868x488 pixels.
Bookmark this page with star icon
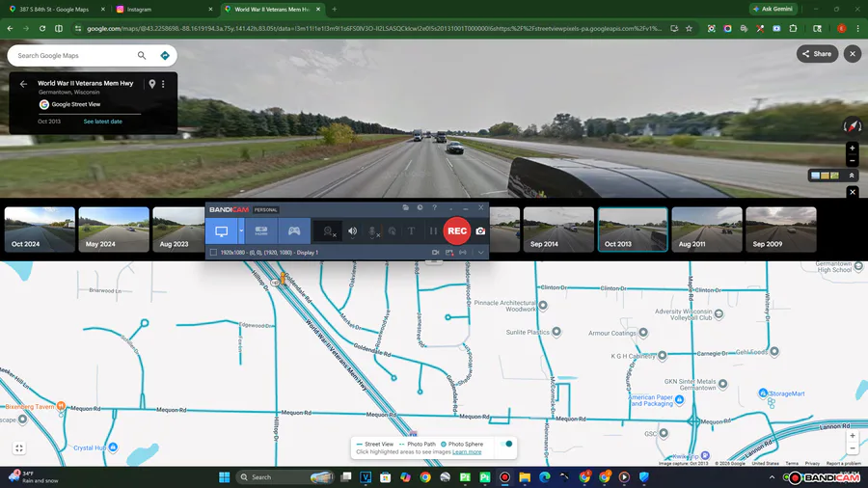coord(689,28)
